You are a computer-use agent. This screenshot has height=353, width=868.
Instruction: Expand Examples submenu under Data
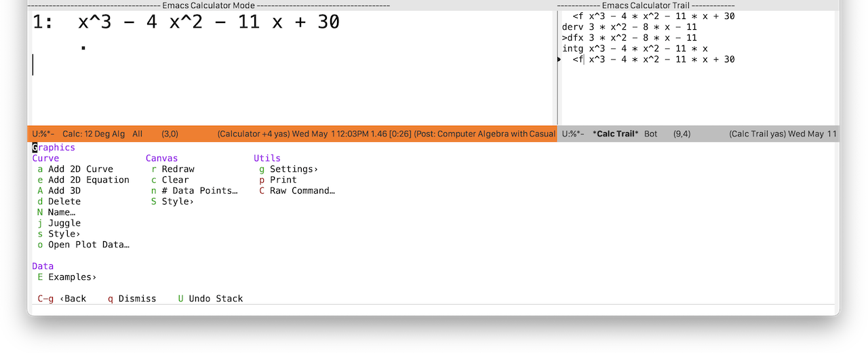click(x=67, y=276)
